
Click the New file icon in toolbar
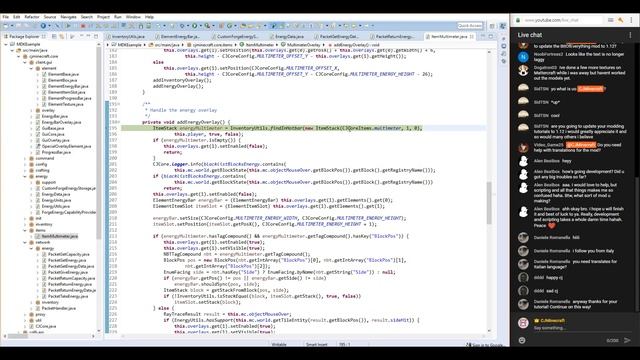coord(6,26)
